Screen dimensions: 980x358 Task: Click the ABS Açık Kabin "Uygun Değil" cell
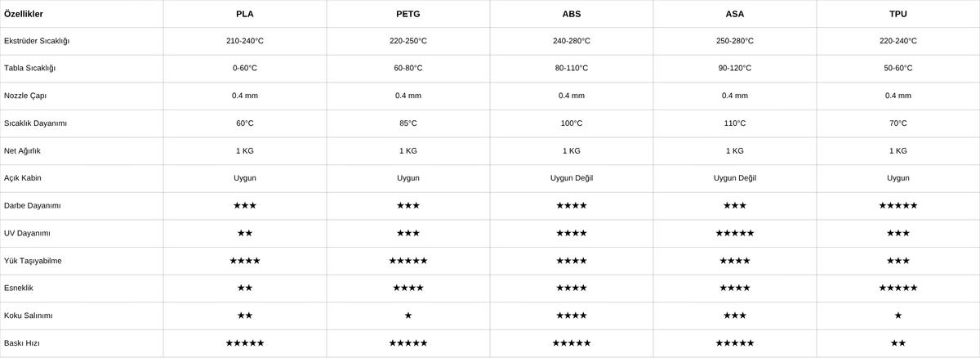point(571,177)
